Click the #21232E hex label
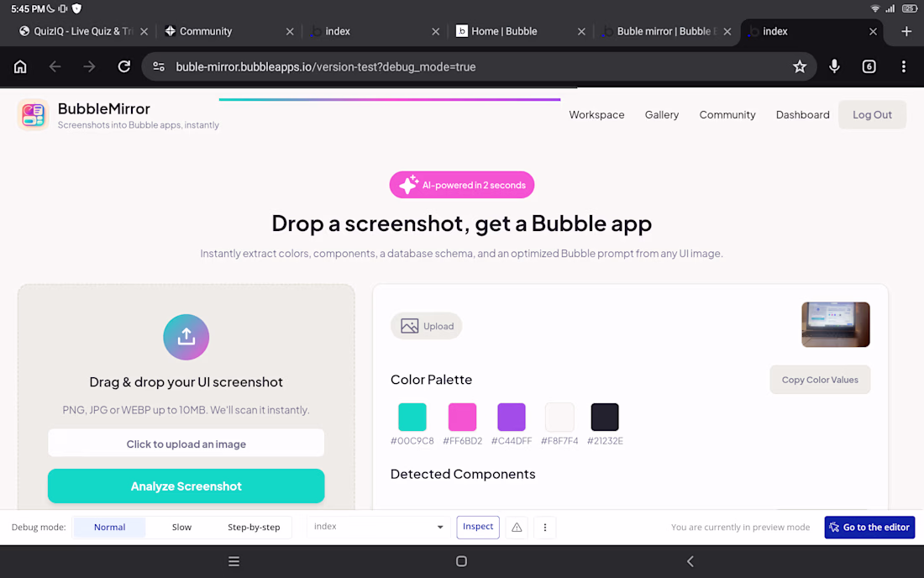Screen dimensions: 924x578 (605, 441)
